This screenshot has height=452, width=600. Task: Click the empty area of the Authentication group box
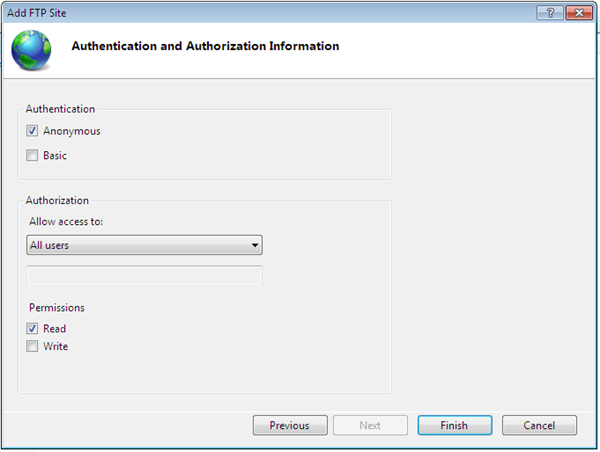(250, 145)
